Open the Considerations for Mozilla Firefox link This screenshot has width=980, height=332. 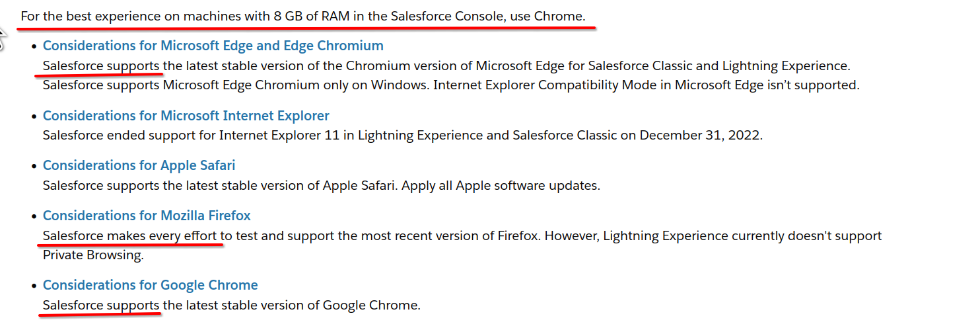pos(147,216)
